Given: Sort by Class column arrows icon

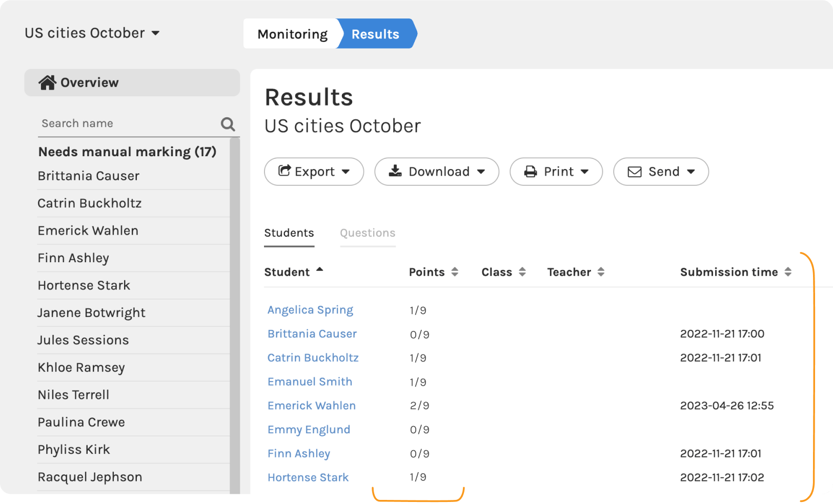Looking at the screenshot, I should tap(522, 272).
